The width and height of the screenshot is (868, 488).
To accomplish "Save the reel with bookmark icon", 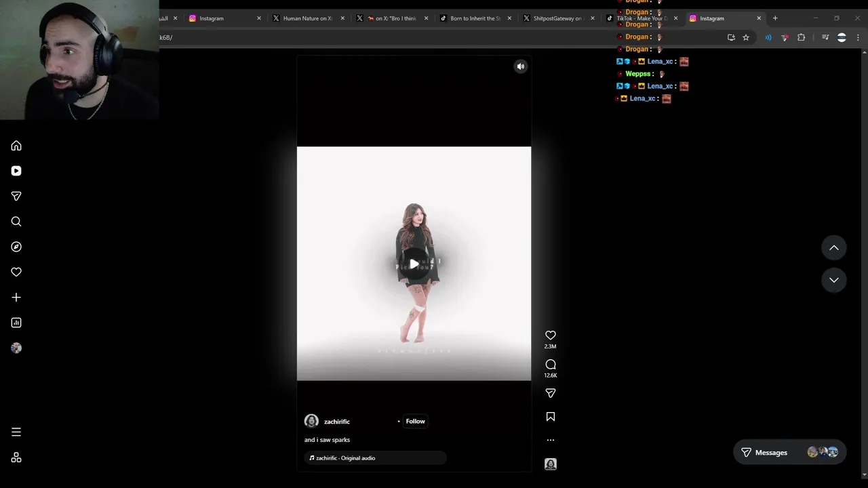I will coord(550,417).
